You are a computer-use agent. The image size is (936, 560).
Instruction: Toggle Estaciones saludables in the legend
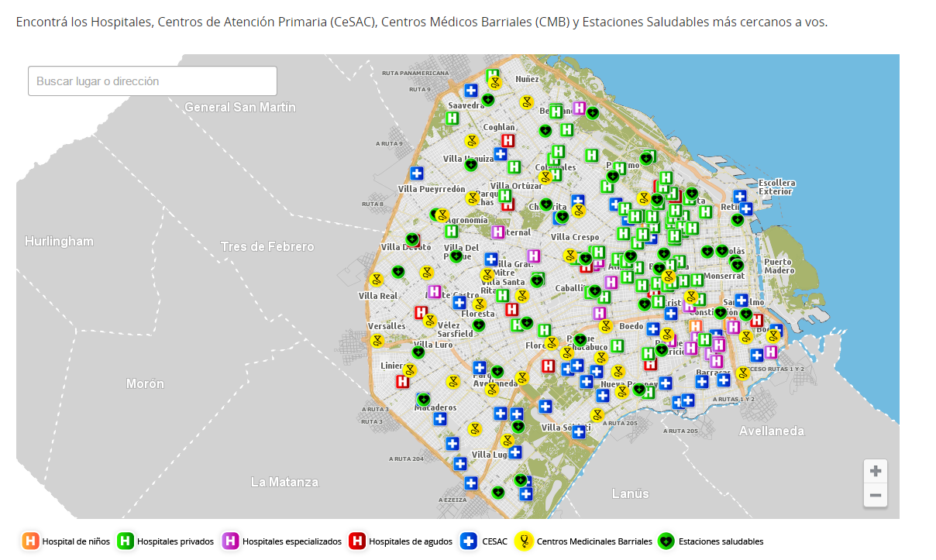pyautogui.click(x=711, y=541)
